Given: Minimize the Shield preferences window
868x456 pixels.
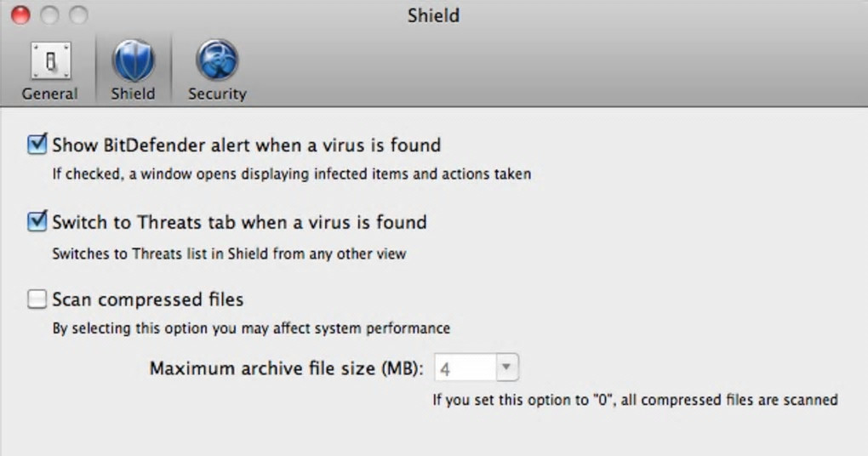Looking at the screenshot, I should click(49, 15).
